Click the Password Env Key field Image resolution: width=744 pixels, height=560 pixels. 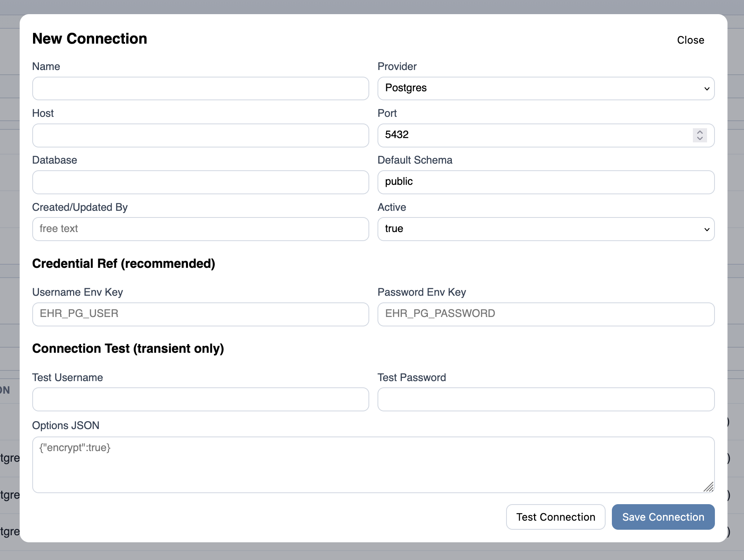pyautogui.click(x=546, y=314)
